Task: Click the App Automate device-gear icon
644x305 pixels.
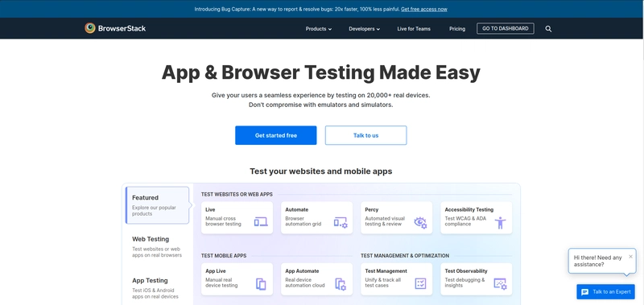Action: tap(341, 284)
